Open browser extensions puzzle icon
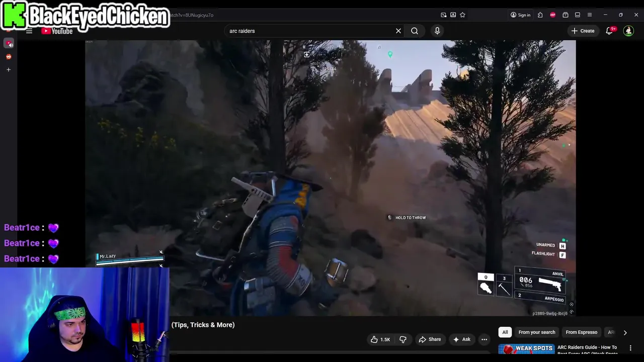Viewport: 644px width, 362px height. [540, 15]
